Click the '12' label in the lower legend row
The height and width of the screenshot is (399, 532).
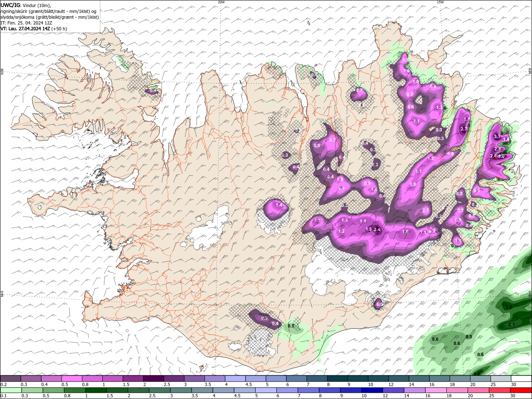click(x=385, y=396)
